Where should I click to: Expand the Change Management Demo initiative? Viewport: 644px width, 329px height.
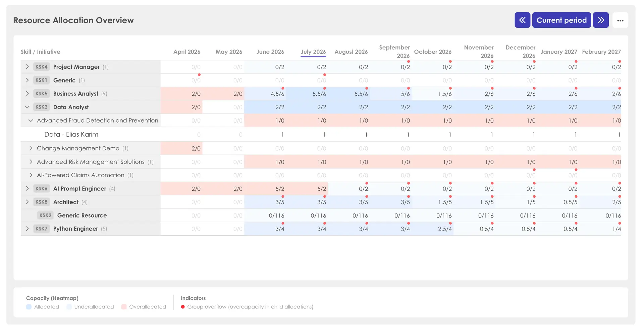tap(31, 148)
